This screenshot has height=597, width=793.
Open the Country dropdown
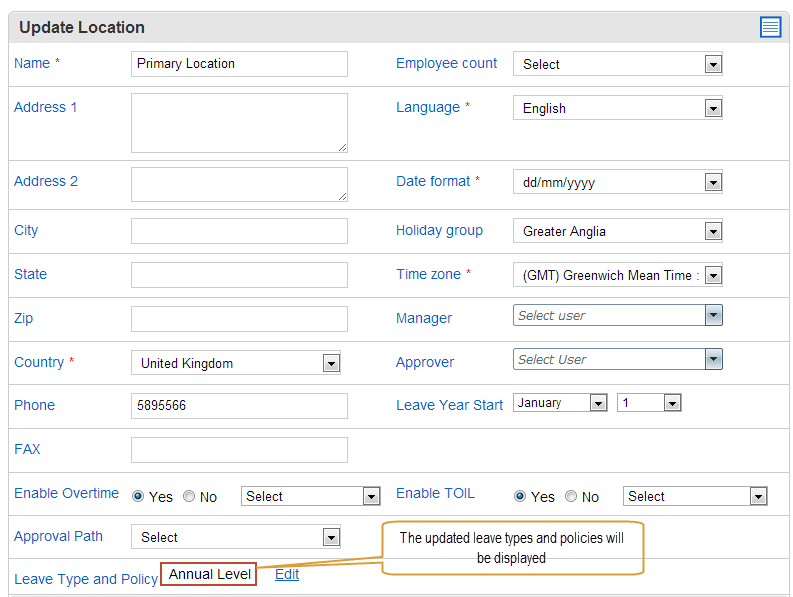pos(236,363)
